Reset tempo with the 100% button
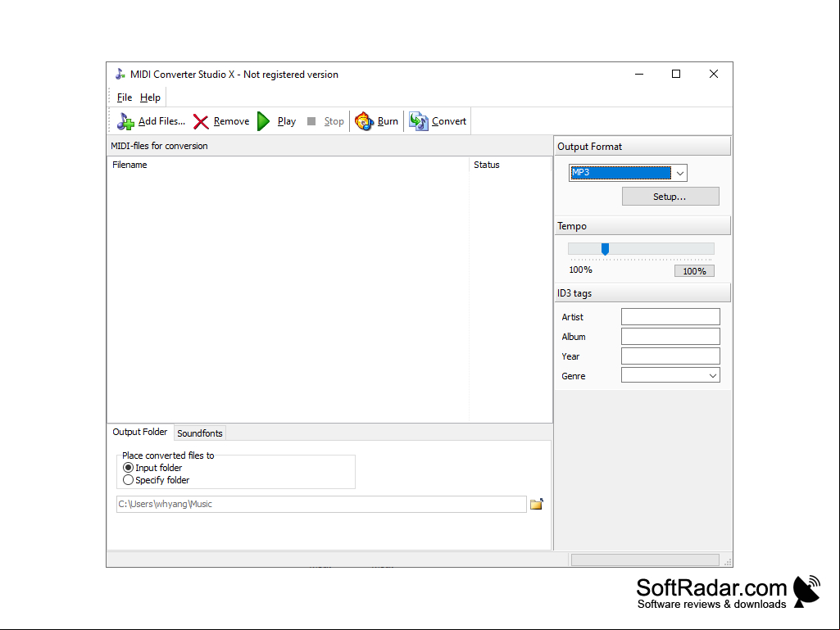This screenshot has height=630, width=840. pyautogui.click(x=694, y=271)
